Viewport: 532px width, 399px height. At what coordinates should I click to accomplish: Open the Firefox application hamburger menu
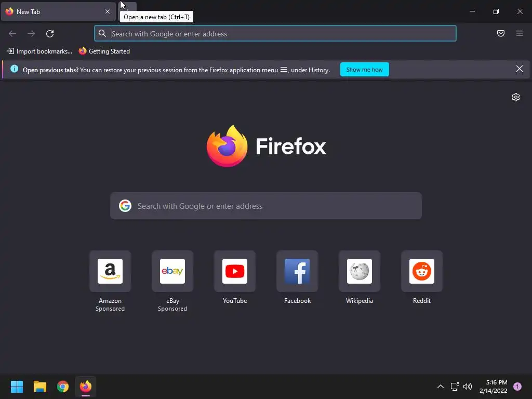(x=520, y=33)
